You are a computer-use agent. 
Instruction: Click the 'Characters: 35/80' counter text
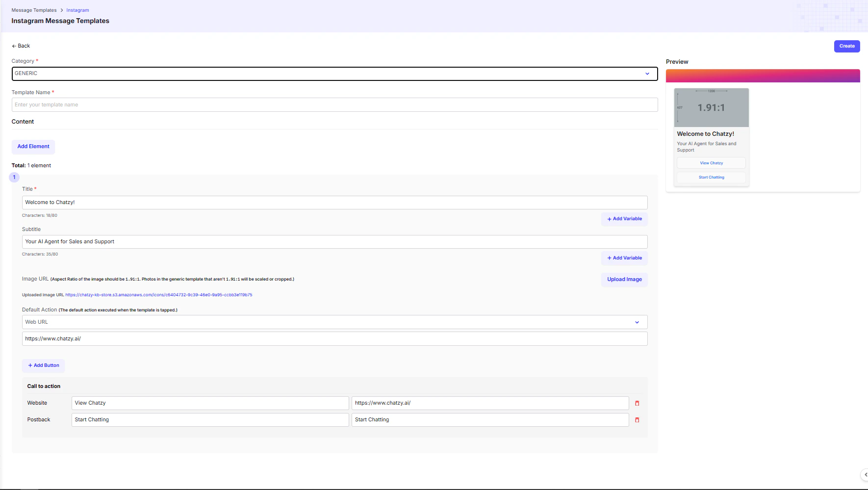[x=40, y=254]
